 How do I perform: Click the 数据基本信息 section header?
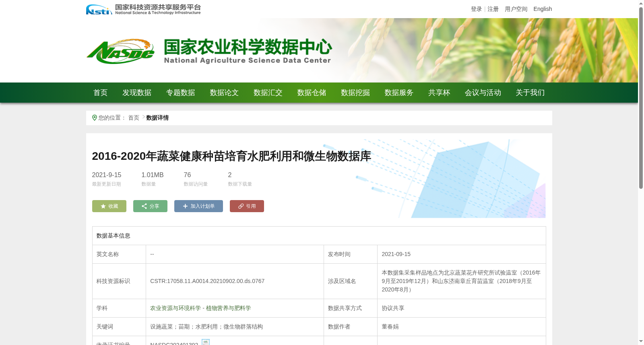[x=114, y=236]
